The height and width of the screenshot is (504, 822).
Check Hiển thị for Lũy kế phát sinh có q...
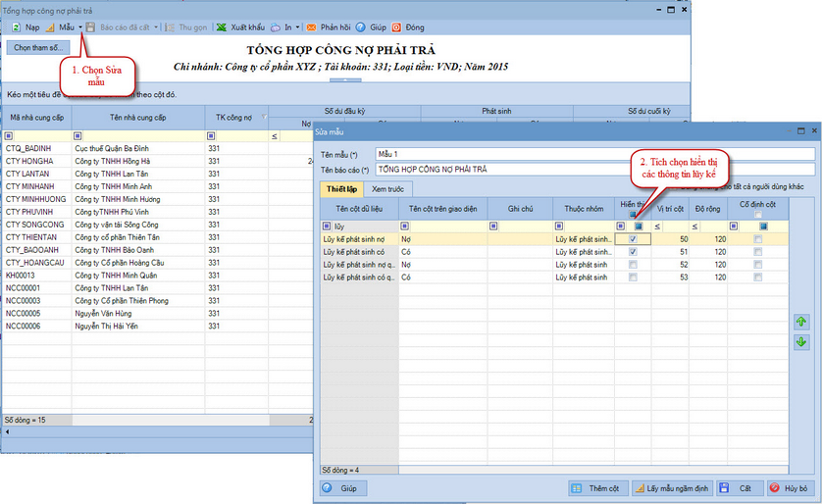(x=634, y=277)
